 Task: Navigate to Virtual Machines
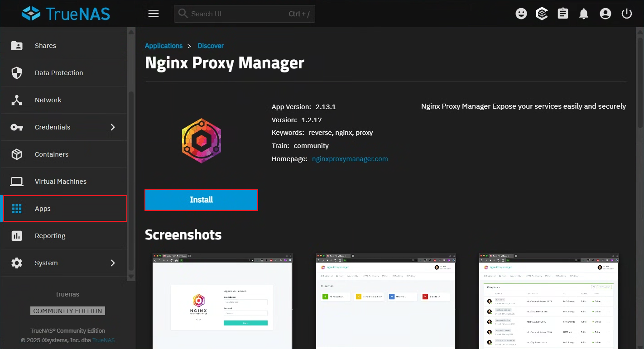[63, 182]
